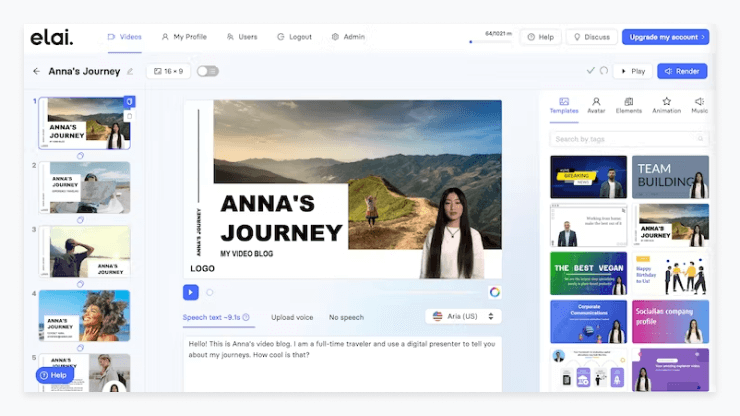Image resolution: width=740 pixels, height=416 pixels.
Task: Click the circular undo arrow icon
Action: [x=604, y=70]
